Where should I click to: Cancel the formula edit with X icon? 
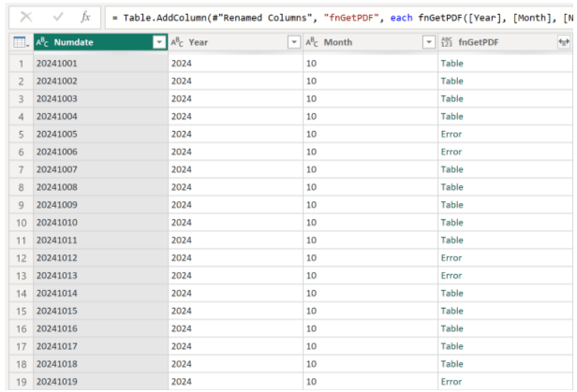click(25, 16)
